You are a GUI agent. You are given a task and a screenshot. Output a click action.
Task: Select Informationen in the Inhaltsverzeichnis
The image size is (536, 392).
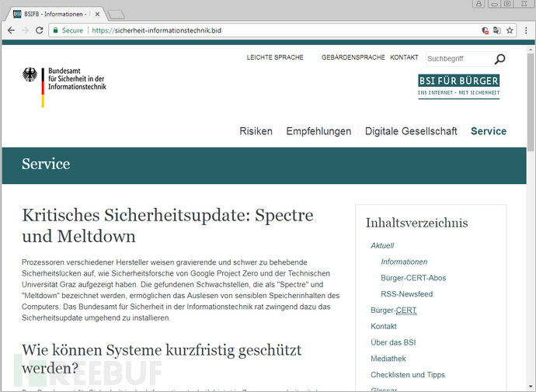pyautogui.click(x=404, y=262)
